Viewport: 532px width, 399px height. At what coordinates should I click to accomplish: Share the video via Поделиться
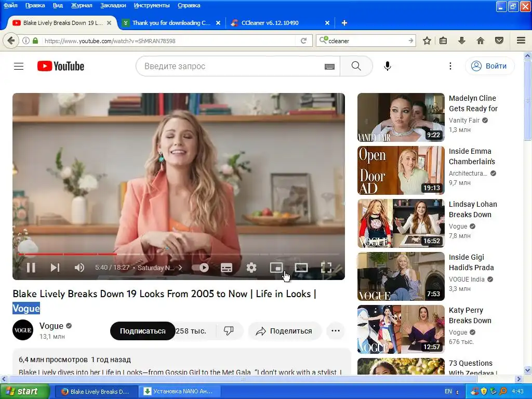284,331
